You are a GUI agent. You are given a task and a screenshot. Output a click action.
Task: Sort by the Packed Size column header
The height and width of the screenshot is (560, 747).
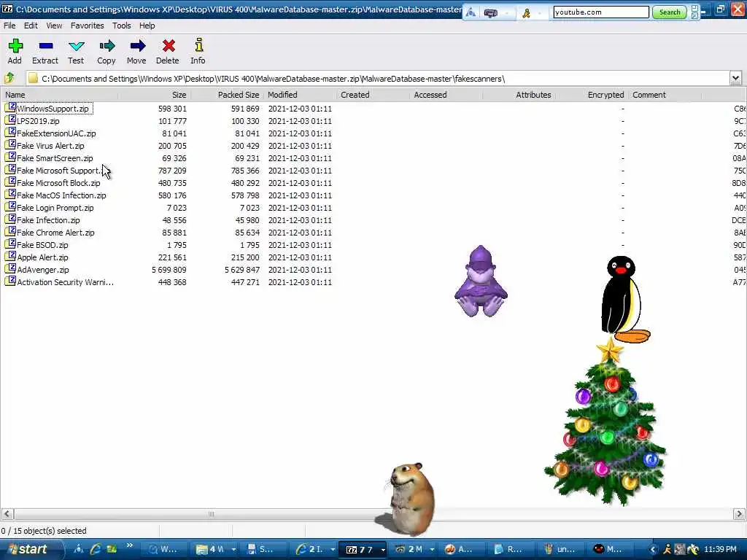click(228, 94)
